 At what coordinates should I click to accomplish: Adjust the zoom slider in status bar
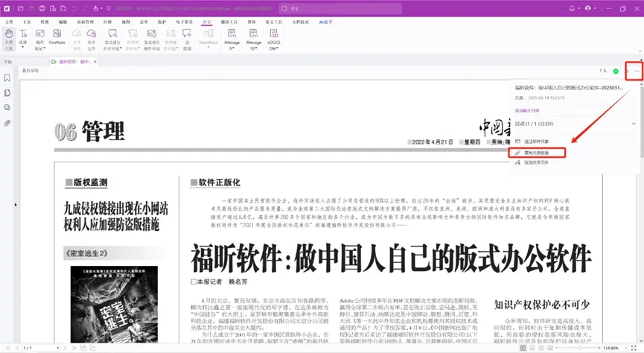pyautogui.click(x=579, y=348)
